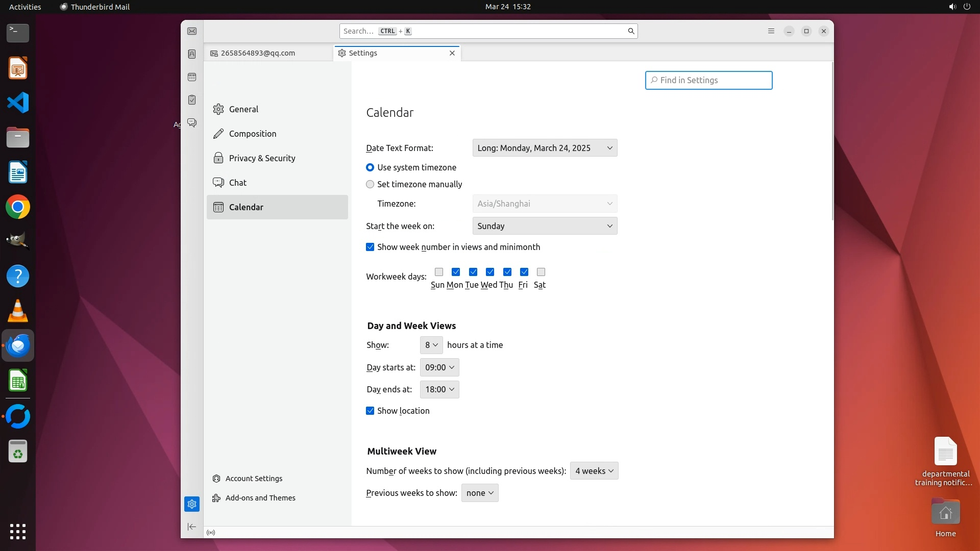Open Account Settings link
980x551 pixels.
(254, 479)
